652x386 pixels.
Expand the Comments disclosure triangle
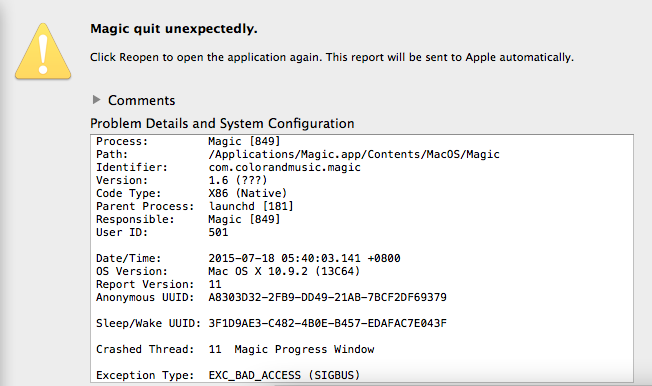pos(96,99)
